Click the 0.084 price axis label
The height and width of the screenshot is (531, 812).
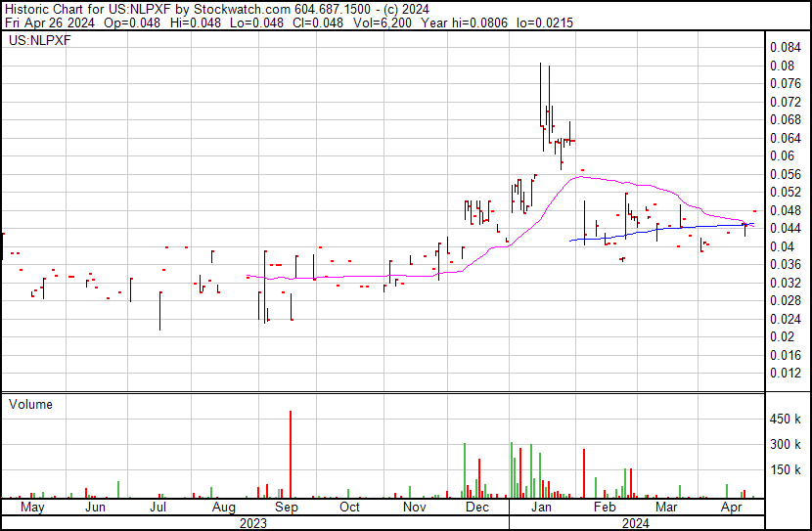pos(786,48)
